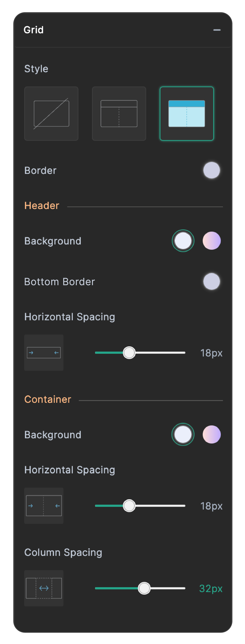Open the Border color swatch
The width and height of the screenshot is (245, 644).
pos(212,170)
